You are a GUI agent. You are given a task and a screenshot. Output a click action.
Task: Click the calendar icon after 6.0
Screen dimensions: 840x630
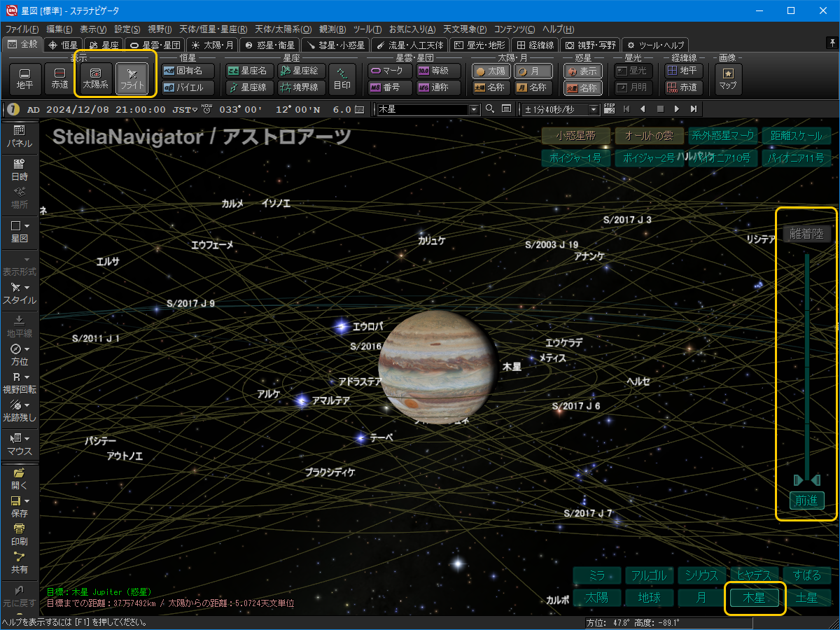[360, 109]
